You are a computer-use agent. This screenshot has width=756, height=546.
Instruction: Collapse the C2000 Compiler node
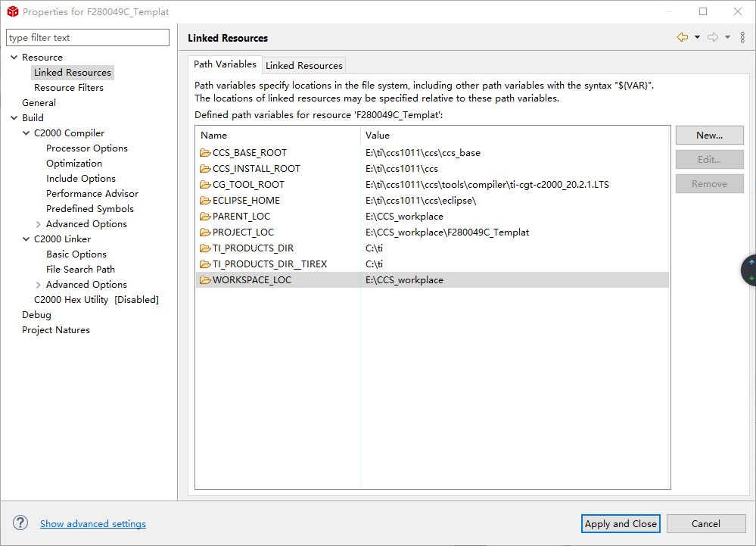[26, 133]
